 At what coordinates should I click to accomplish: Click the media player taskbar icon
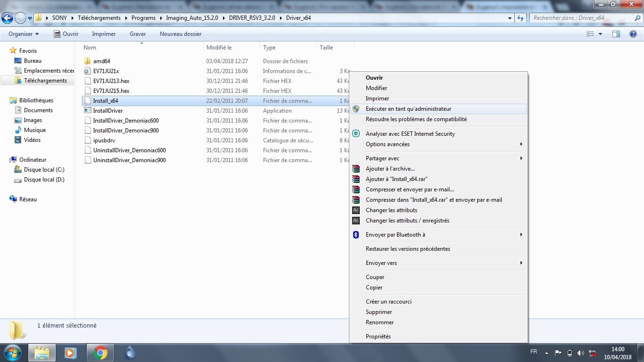[71, 353]
